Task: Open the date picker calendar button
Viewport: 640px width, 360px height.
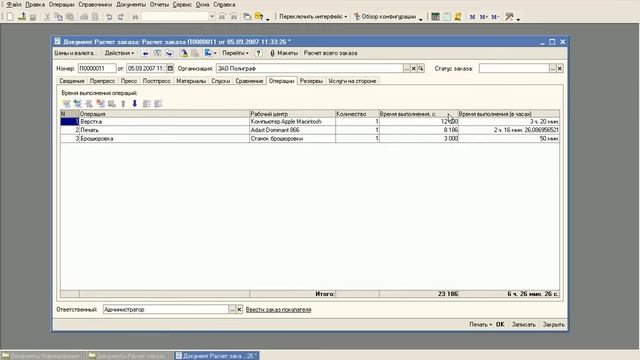Action: pos(170,69)
